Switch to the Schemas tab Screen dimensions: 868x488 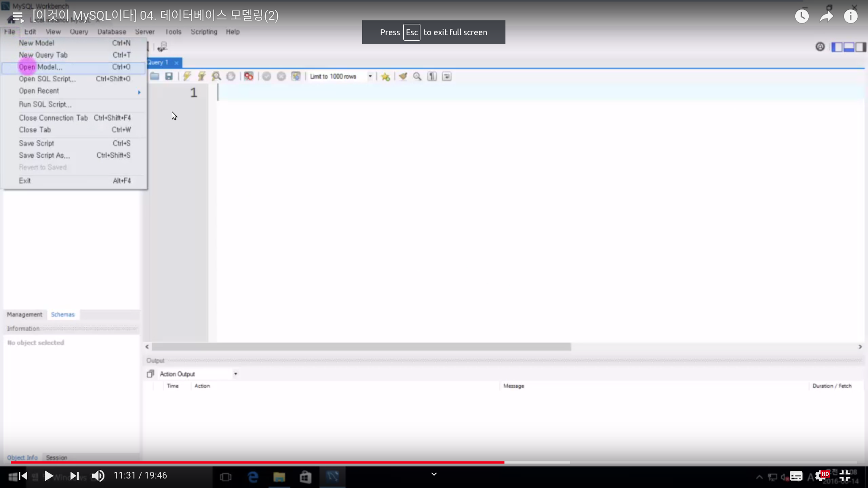pyautogui.click(x=63, y=314)
